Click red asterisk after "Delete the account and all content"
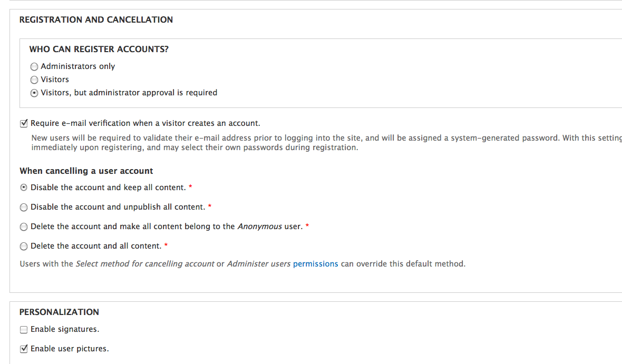Screen dimensions: 622x364 click(x=166, y=246)
